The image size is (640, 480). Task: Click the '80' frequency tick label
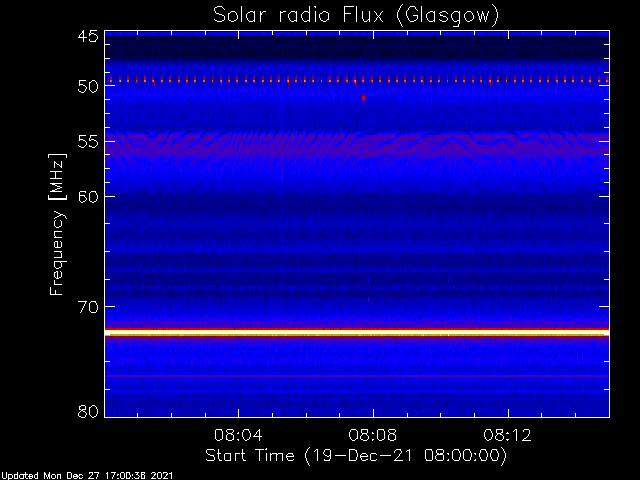88,411
